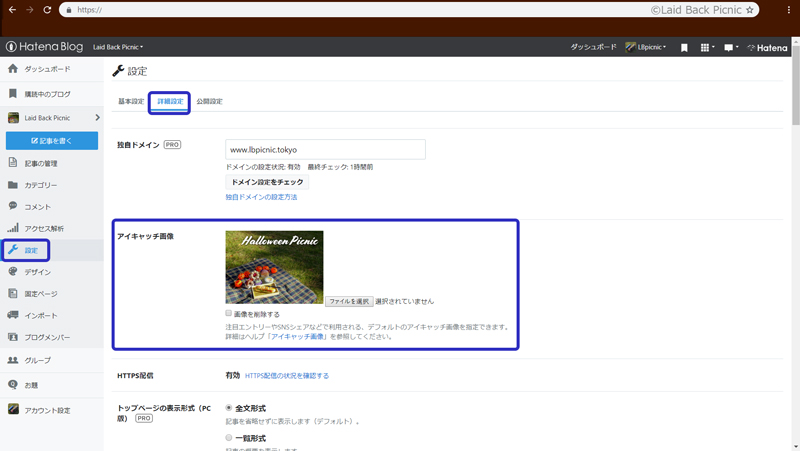Open the grid apps icon menu
Viewport: 800px width, 451px height.
point(707,47)
